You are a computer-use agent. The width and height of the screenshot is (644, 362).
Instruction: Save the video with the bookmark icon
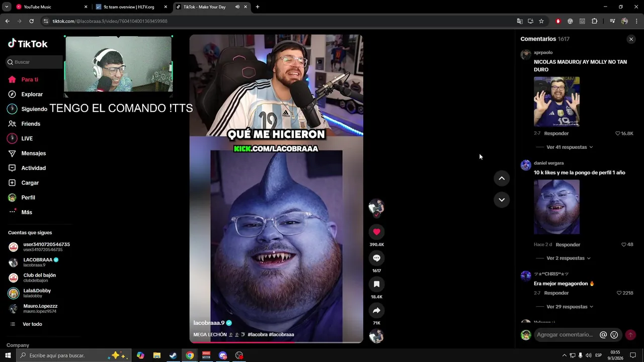coord(376,284)
